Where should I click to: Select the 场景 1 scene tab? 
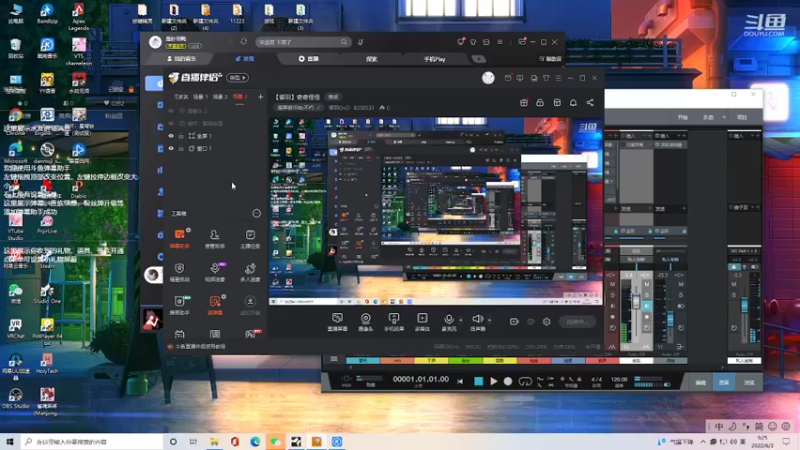click(x=200, y=96)
